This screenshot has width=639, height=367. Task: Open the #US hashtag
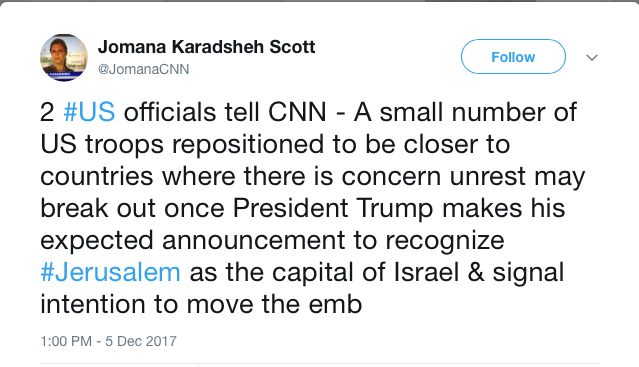(x=89, y=112)
